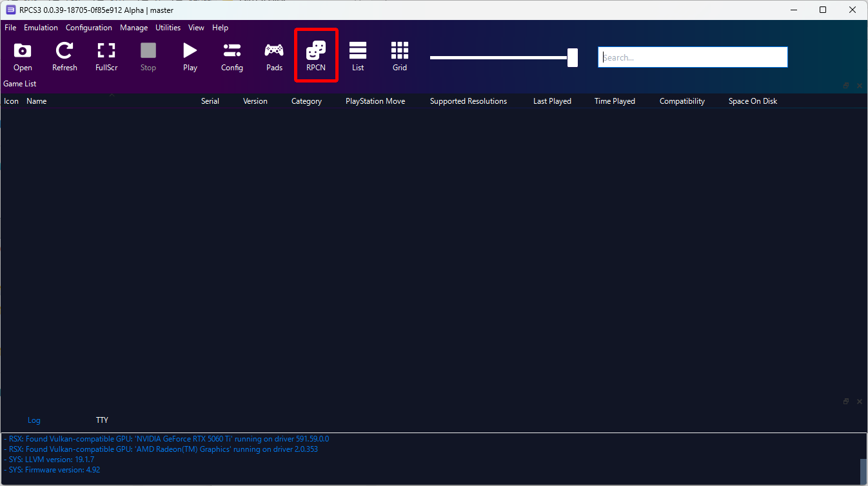This screenshot has height=486, width=868.
Task: Open the Configuration menu
Action: (89, 28)
